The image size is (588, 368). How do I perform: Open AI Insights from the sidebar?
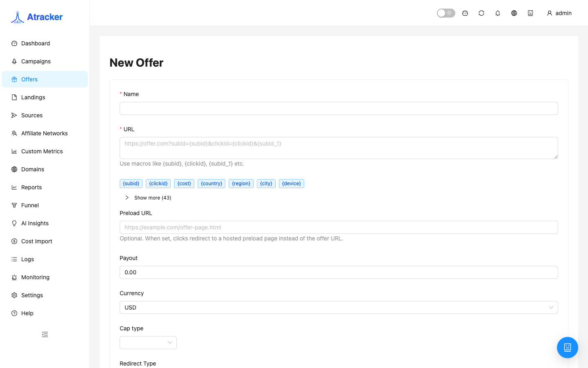[x=45, y=223]
